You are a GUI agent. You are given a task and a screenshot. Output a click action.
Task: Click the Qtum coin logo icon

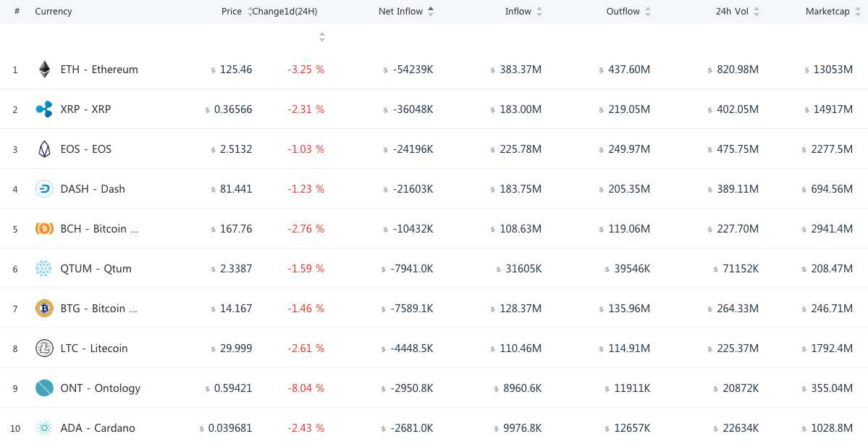tap(44, 269)
